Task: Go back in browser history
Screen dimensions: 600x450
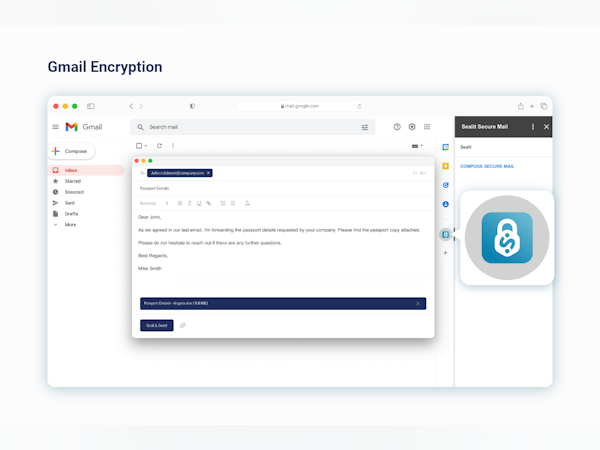Action: 131,106
